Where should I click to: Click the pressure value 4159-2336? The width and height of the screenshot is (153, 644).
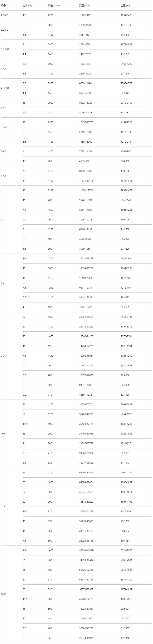coord(126,122)
